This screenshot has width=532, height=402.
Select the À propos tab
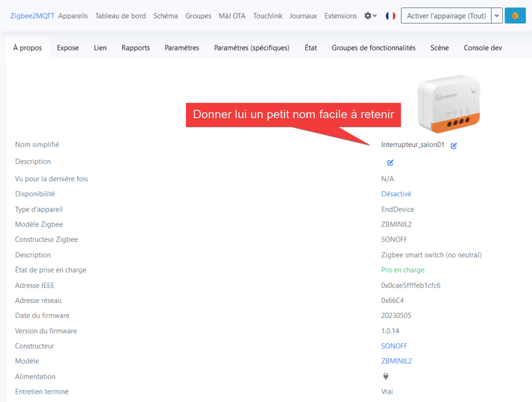click(x=28, y=48)
